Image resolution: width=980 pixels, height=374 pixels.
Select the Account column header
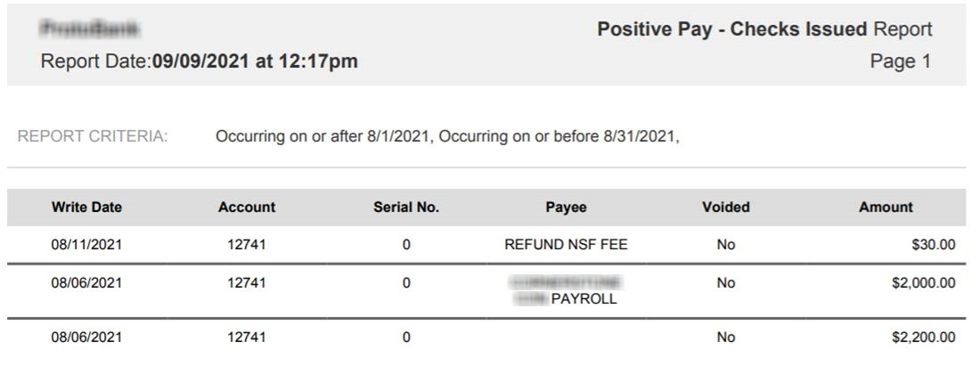pyautogui.click(x=246, y=207)
